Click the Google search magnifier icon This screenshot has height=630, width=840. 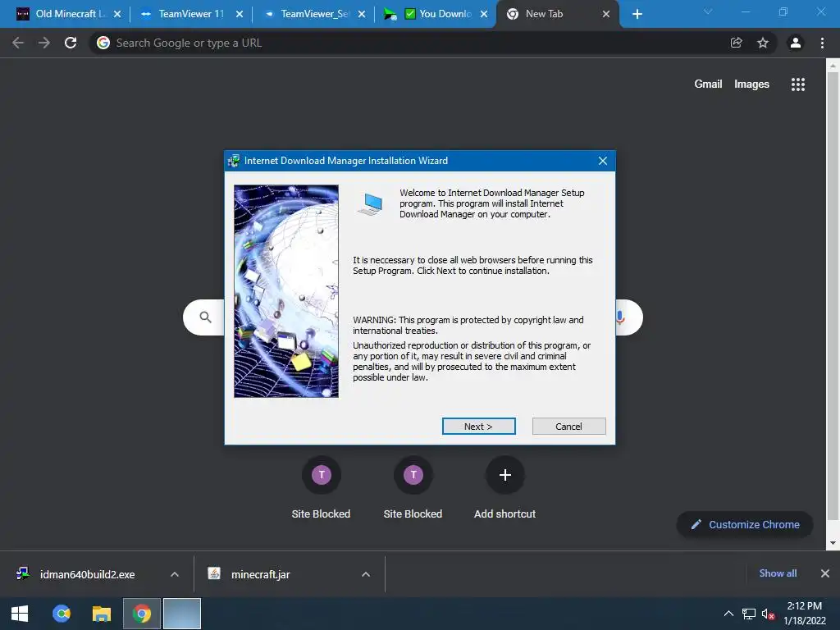[x=205, y=317]
